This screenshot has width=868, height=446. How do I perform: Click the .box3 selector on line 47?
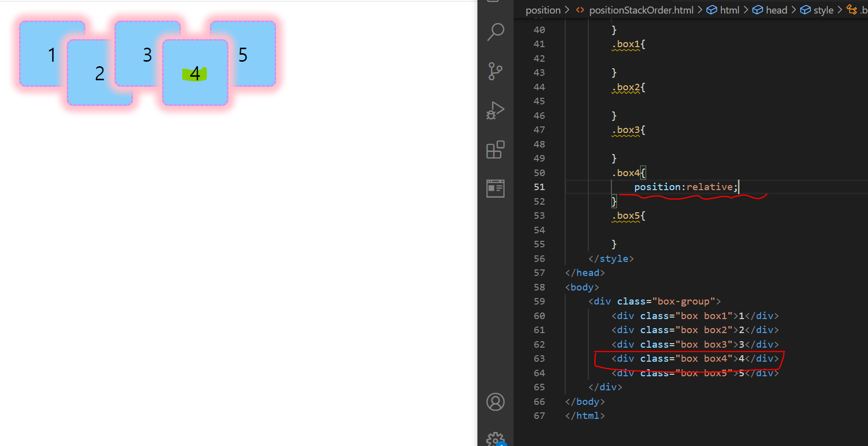tap(626, 130)
